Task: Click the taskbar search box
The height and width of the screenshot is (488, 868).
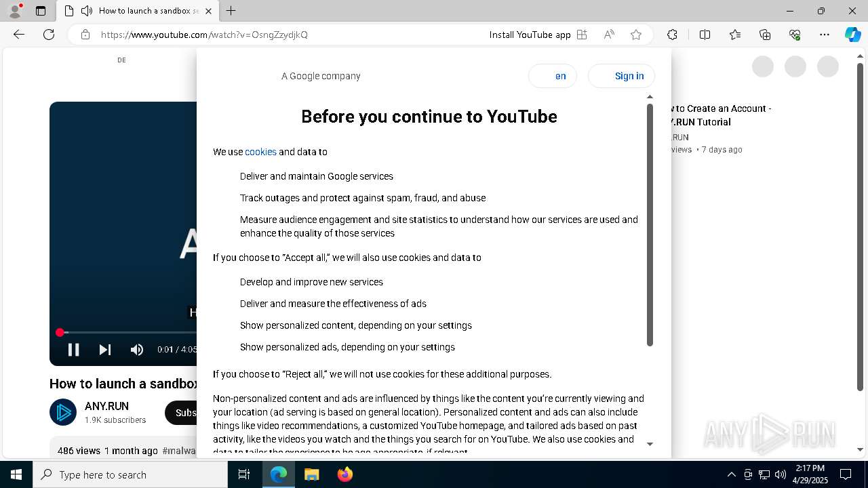Action: coord(130,474)
